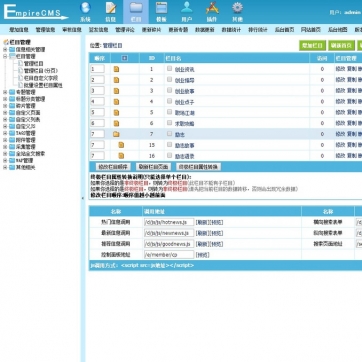Click the 刷新栏目页面 button

click(153, 167)
